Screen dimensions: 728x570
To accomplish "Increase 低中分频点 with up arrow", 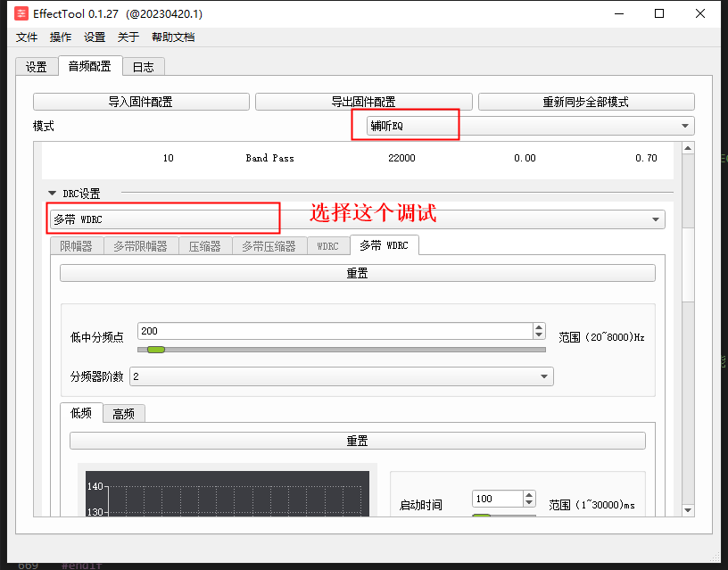I will [x=539, y=327].
